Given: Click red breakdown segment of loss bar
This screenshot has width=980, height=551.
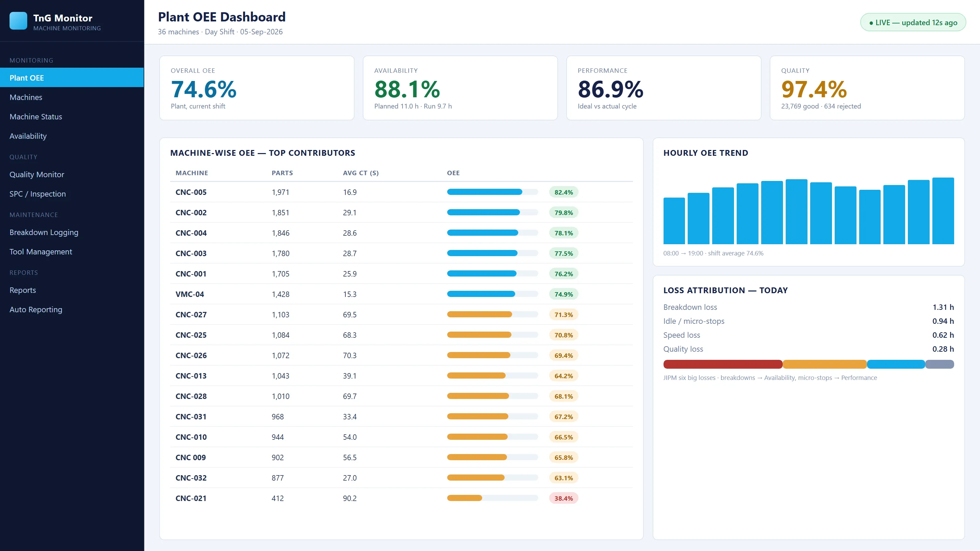Looking at the screenshot, I should point(723,364).
